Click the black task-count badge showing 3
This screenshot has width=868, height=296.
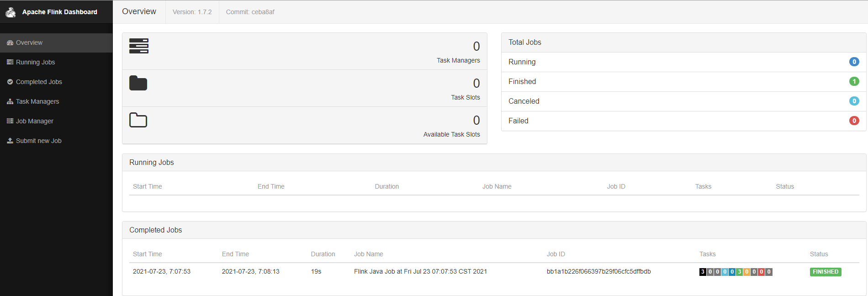tap(703, 272)
